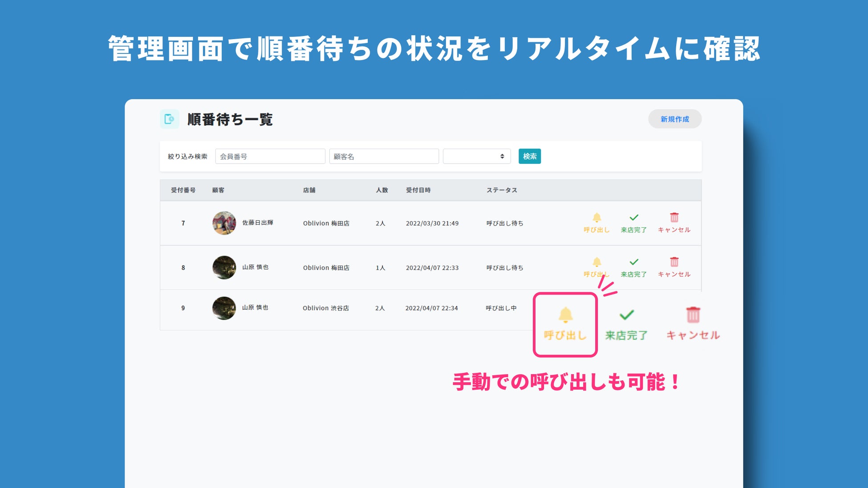The width and height of the screenshot is (868, 488).
Task: Click the 新規作成 button
Action: (x=674, y=119)
